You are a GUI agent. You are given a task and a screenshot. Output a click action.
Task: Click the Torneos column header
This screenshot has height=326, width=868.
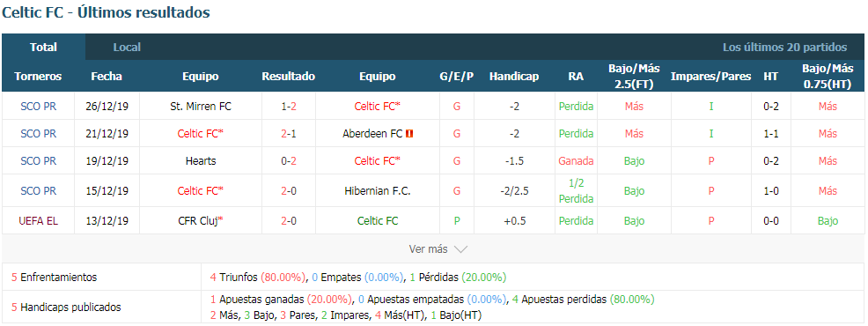[38, 77]
